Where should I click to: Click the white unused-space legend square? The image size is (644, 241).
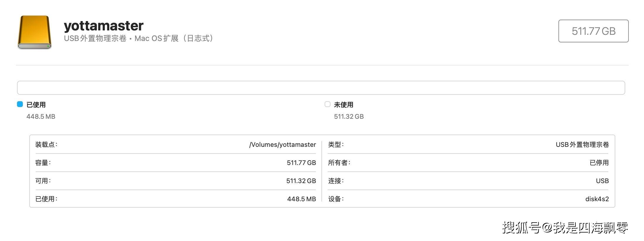(x=328, y=104)
